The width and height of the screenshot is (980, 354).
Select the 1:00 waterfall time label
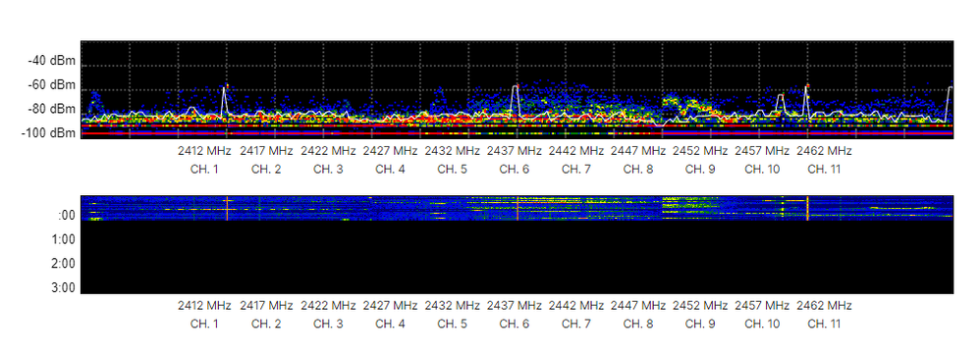[x=63, y=239]
